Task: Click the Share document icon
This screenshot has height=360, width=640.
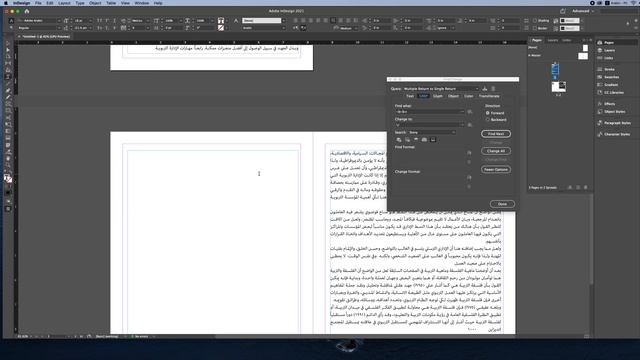Action: click(x=563, y=11)
